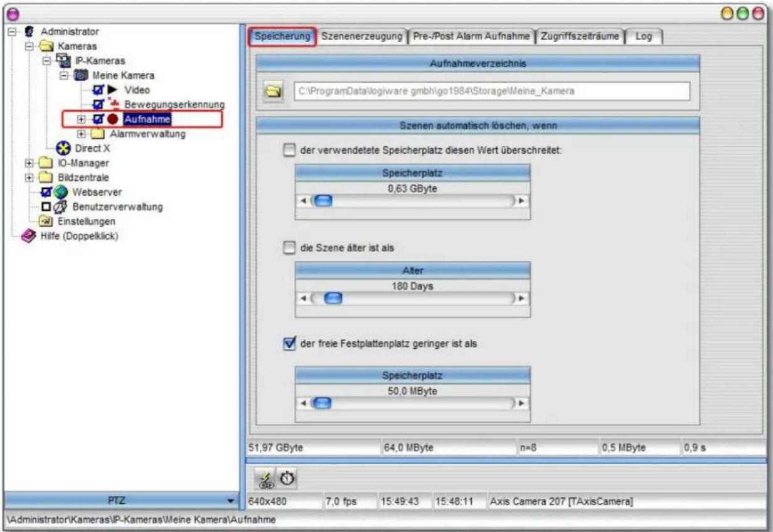Click the Administrator user icon in tree
Viewport: 773px width, 532px height.
(x=29, y=32)
